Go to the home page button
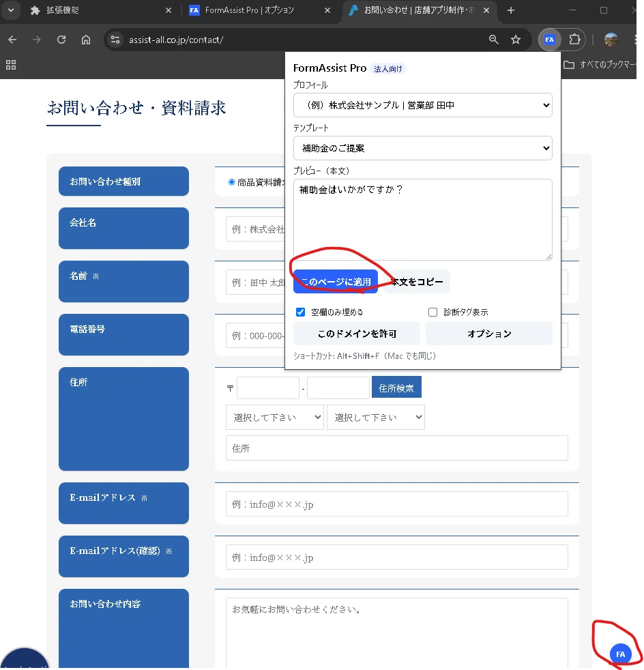This screenshot has width=644, height=670. tap(86, 40)
